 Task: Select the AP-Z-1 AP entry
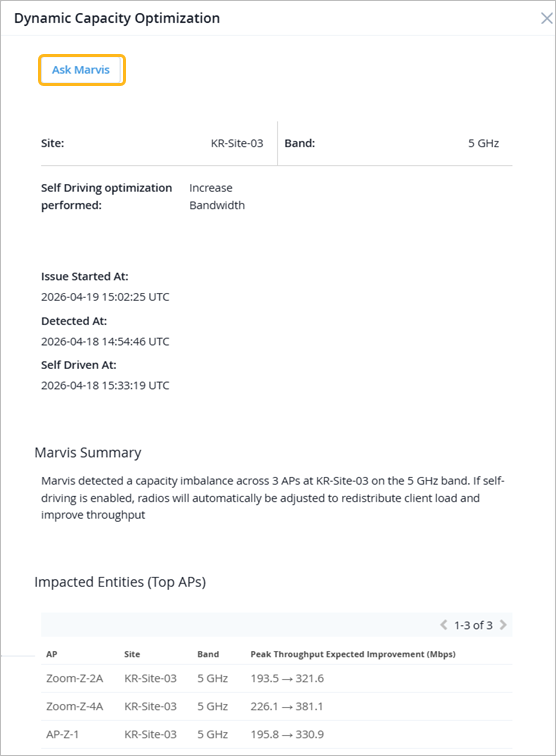click(62, 734)
